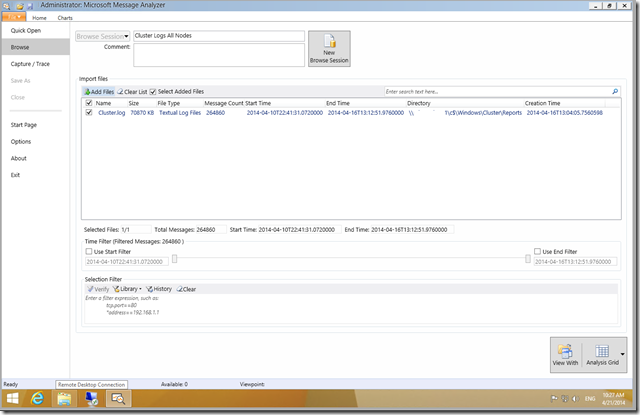Sort by the File Type column header
Image resolution: width=640 pixels, height=415 pixels.
[x=169, y=103]
